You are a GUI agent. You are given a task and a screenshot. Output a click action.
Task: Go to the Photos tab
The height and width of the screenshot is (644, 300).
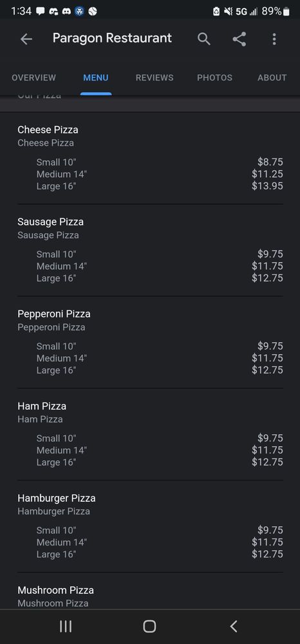tap(214, 78)
